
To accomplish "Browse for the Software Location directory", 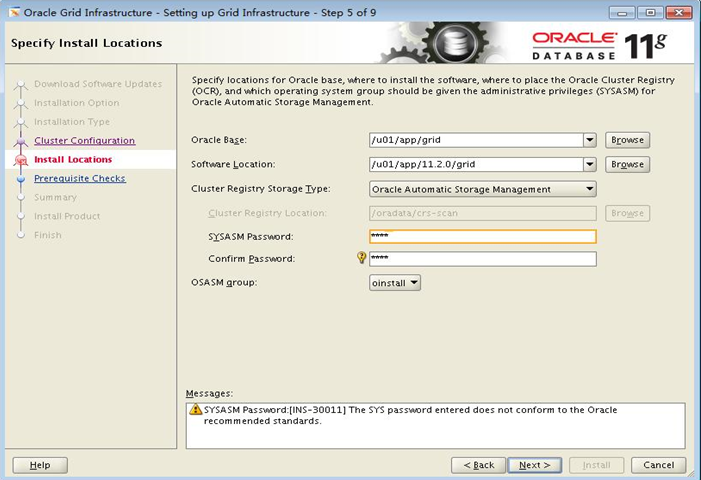I will point(627,164).
